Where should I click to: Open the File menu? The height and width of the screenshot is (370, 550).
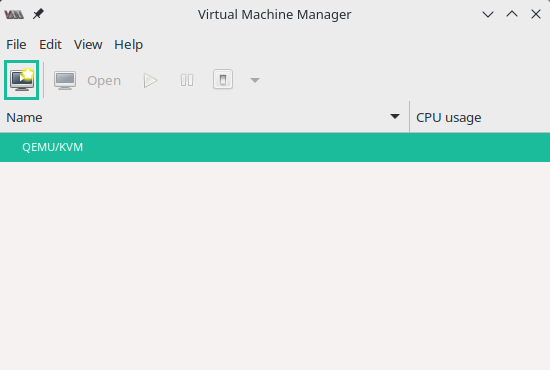tap(16, 45)
